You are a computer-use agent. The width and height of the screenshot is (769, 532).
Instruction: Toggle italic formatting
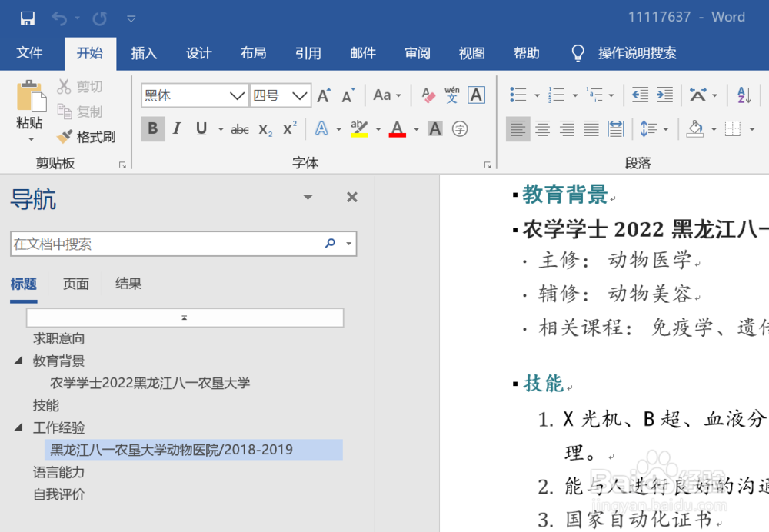point(176,128)
